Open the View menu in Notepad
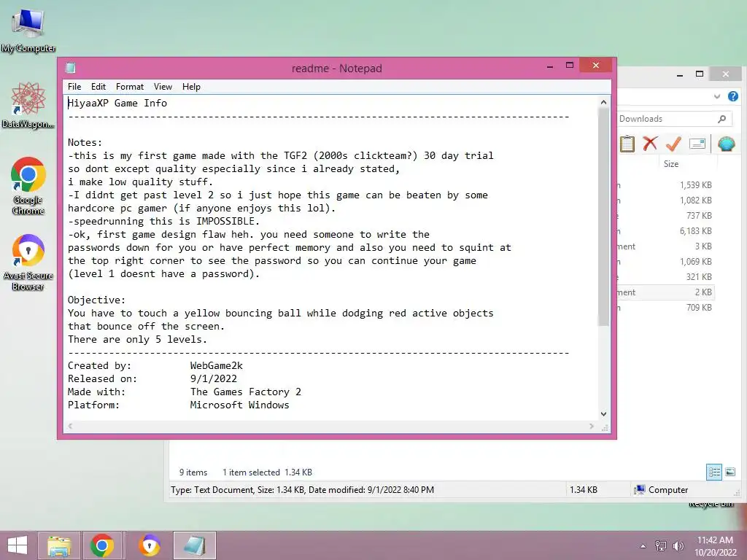Viewport: 747px width, 560px height. (163, 87)
